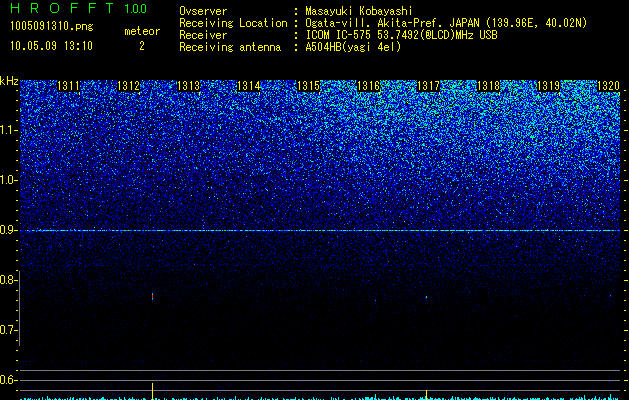Click the 0.9 frequency axis label

click(x=8, y=230)
